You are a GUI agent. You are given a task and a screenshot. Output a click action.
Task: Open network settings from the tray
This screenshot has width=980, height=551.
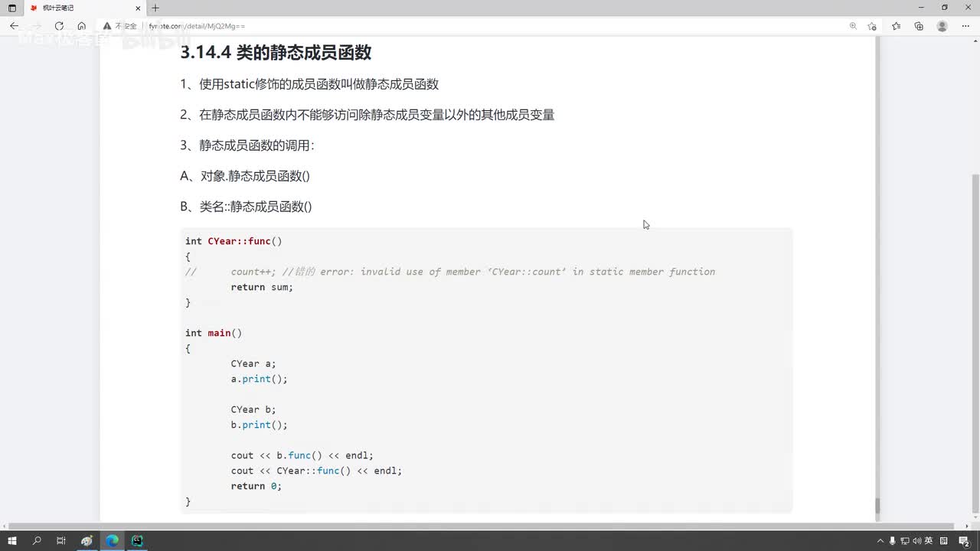(905, 541)
